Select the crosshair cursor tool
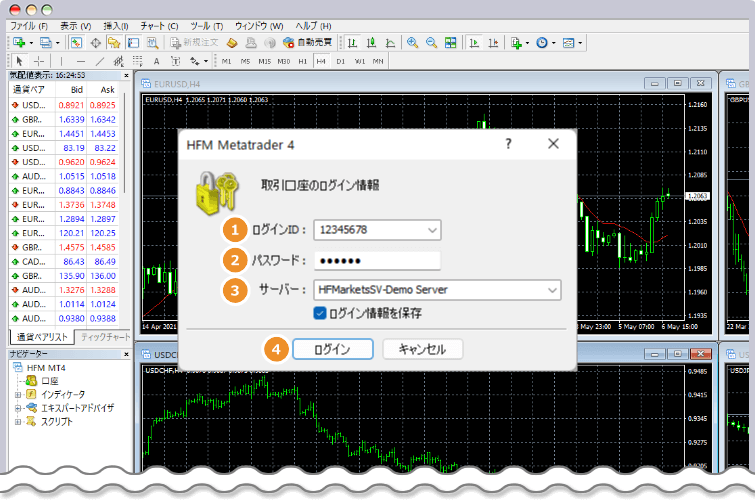755x500 pixels. tap(37, 61)
